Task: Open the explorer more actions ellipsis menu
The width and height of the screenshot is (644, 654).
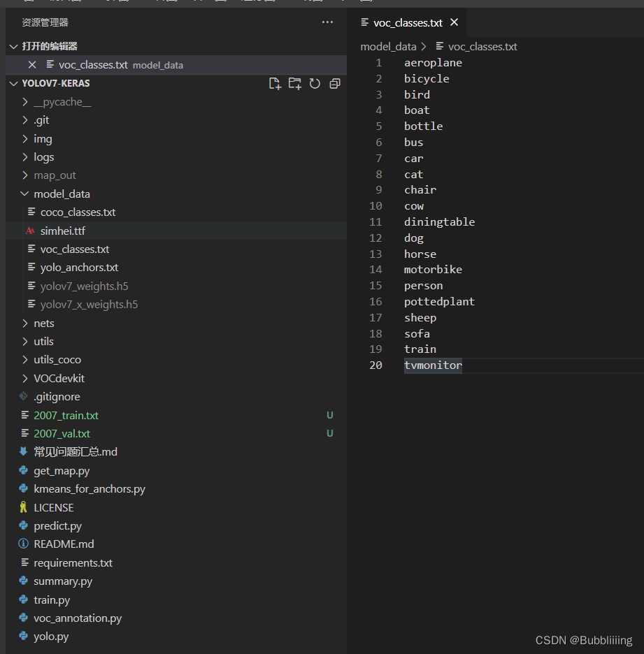Action: pyautogui.click(x=328, y=22)
